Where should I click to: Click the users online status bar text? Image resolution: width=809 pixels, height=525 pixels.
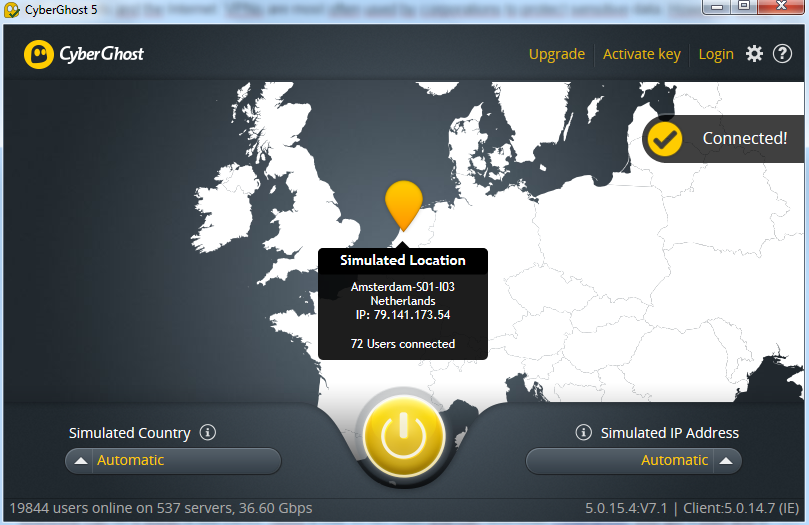[x=161, y=508]
